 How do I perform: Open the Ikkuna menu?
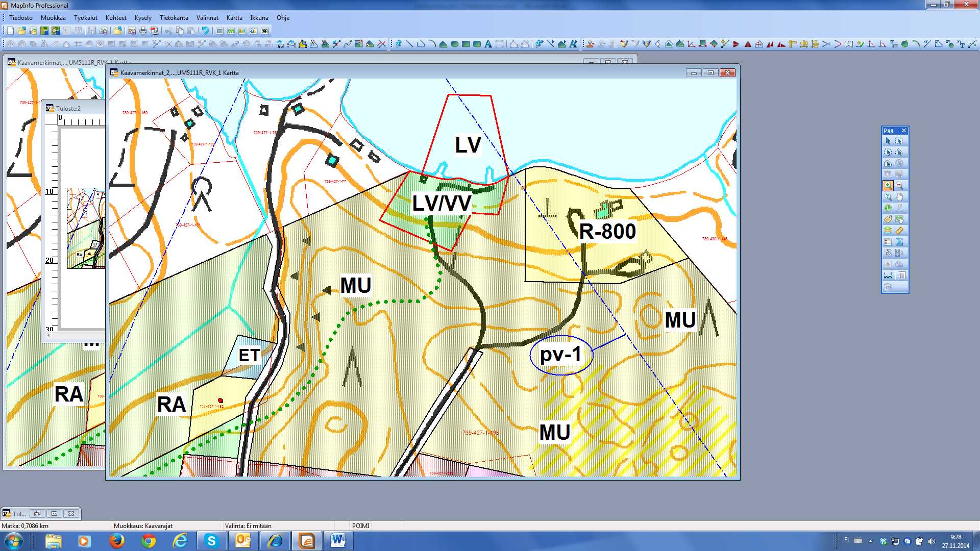(x=259, y=17)
